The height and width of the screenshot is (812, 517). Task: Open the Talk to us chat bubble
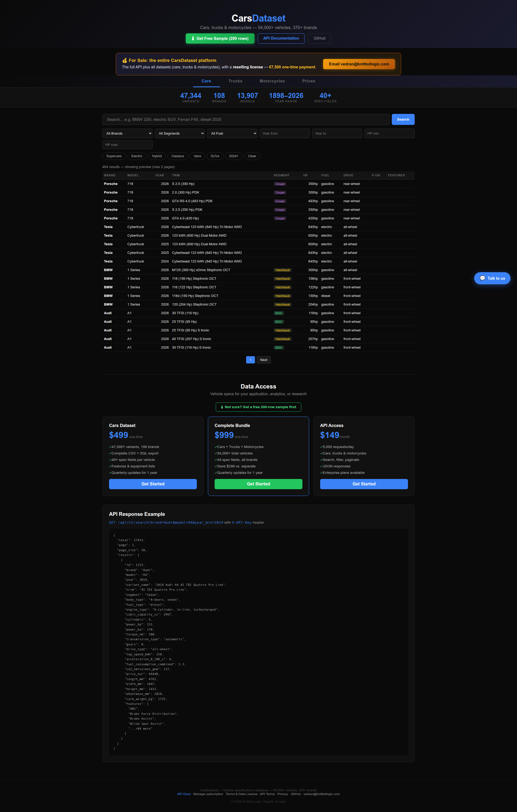pyautogui.click(x=492, y=278)
